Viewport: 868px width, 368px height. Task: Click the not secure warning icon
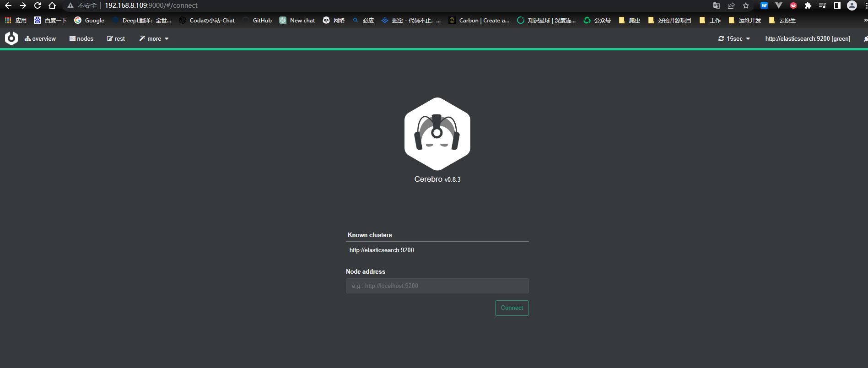(x=70, y=5)
